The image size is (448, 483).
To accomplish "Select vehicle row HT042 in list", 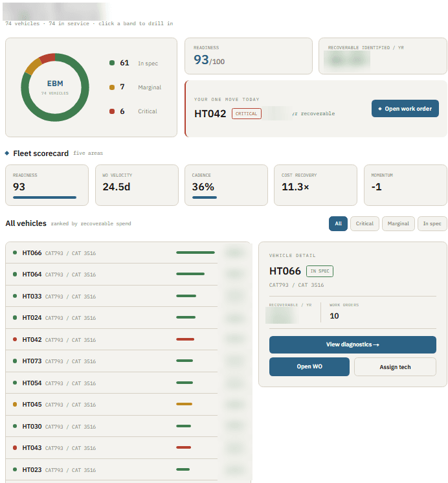I will [x=128, y=339].
